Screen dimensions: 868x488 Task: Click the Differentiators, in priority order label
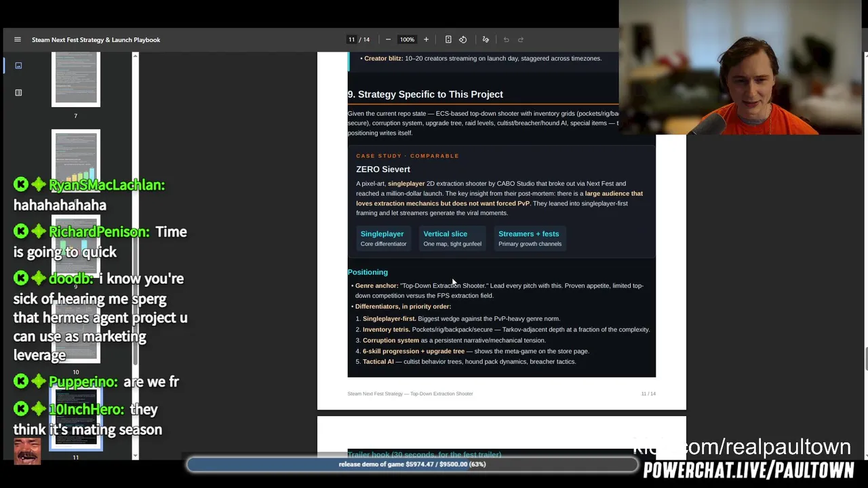(403, 306)
